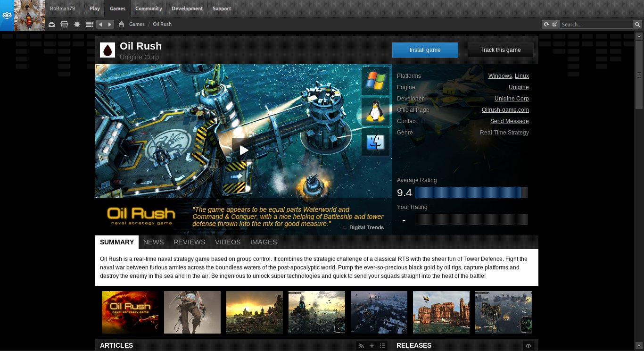
Task: Click the vertical scrollbar handle
Action: [x=639, y=75]
